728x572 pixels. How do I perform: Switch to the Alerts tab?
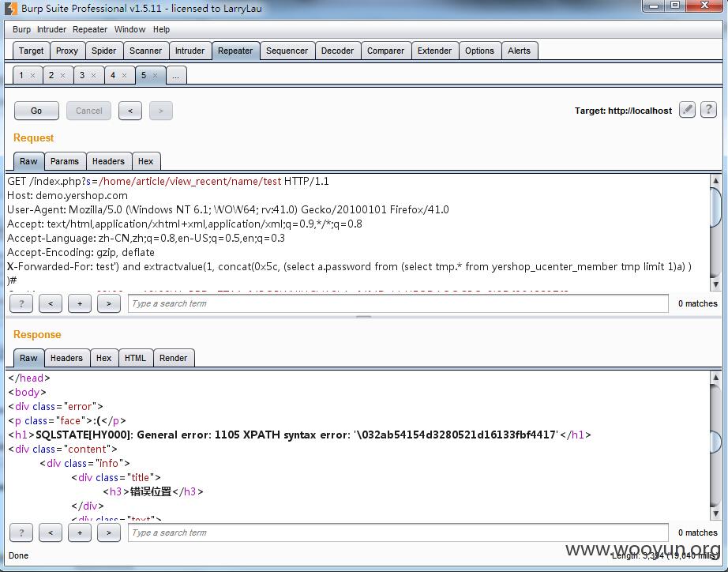(x=519, y=51)
